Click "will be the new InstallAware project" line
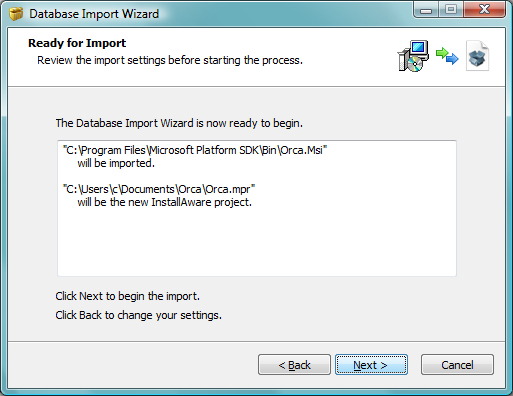The width and height of the screenshot is (513, 396). coord(164,202)
